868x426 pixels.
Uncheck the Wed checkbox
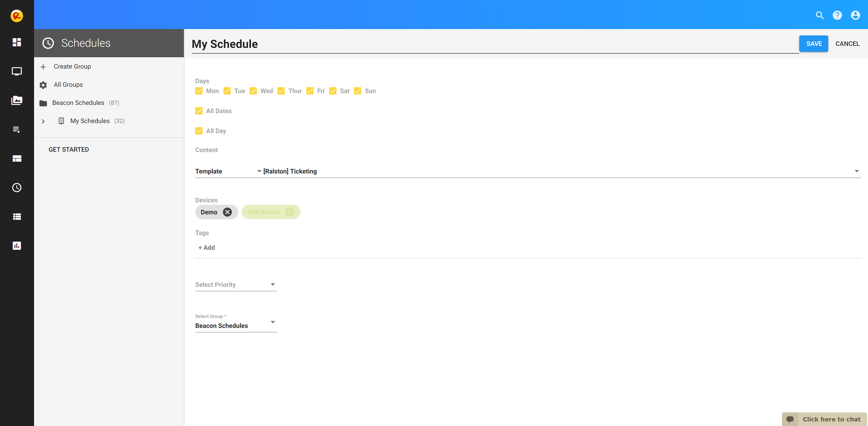click(253, 91)
